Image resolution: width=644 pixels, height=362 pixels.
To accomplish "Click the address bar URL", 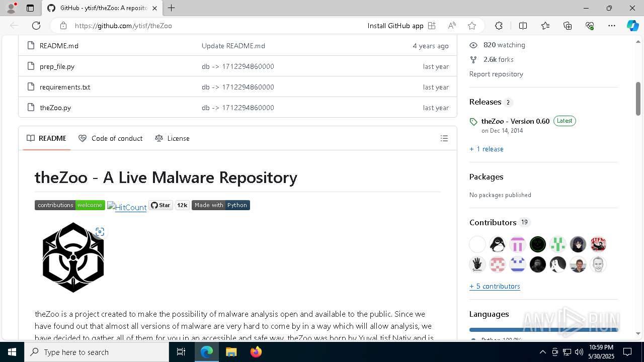I will coord(123,26).
